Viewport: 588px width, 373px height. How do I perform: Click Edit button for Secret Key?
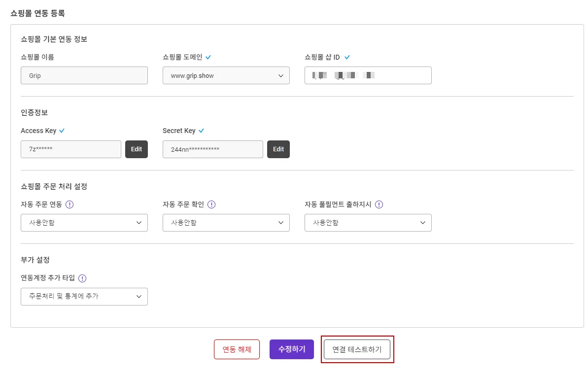278,149
